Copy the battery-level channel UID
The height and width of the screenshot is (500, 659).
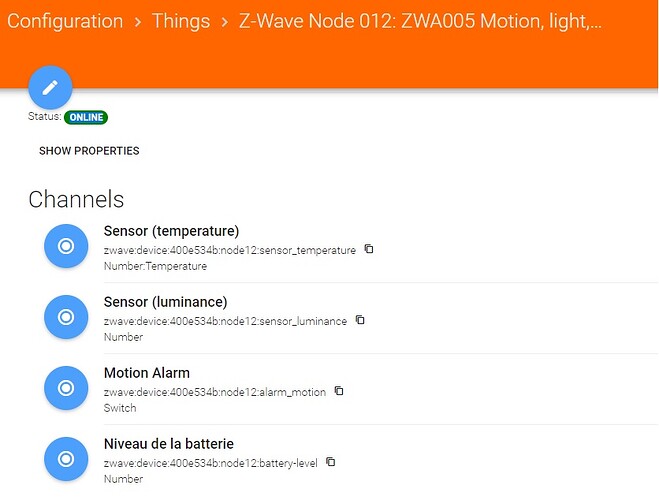tap(331, 462)
